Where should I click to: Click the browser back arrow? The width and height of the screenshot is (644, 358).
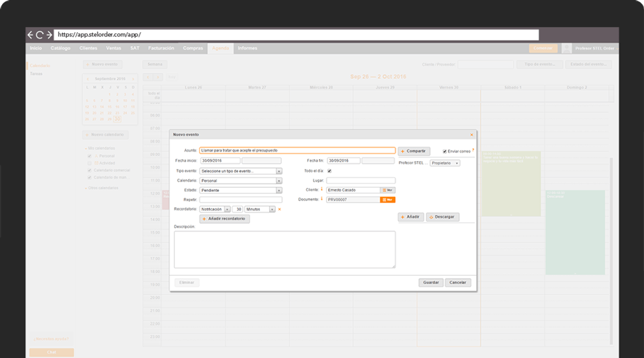(30, 35)
